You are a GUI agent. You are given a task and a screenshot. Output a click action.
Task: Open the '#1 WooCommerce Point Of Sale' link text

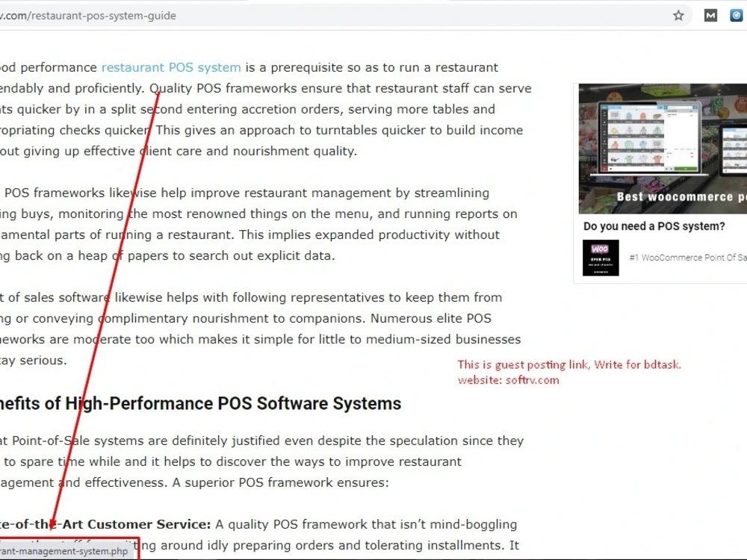pyautogui.click(x=688, y=258)
